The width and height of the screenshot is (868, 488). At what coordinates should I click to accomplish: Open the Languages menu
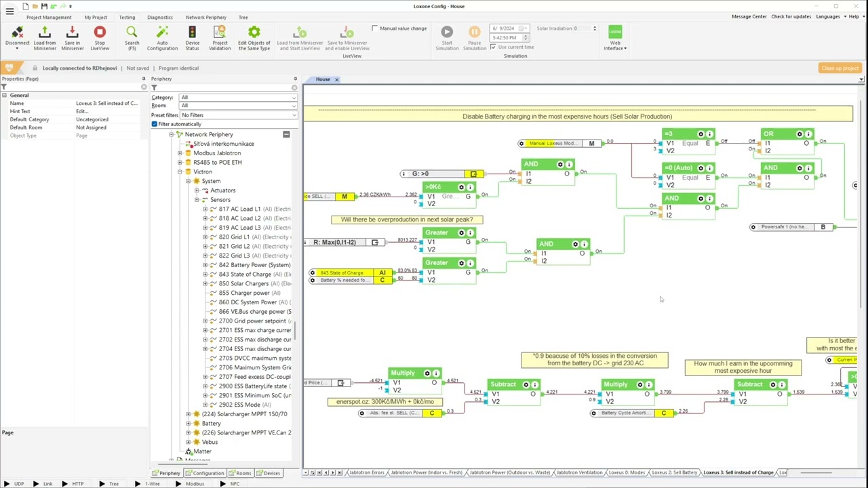830,16
